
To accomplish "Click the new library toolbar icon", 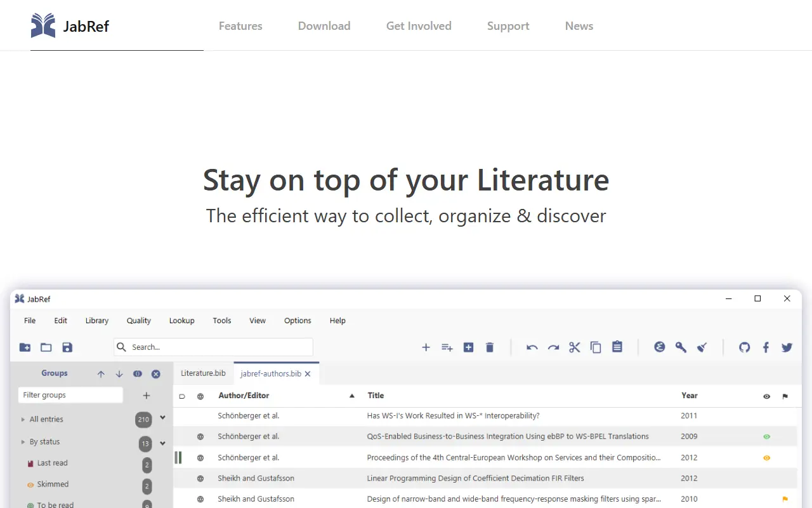I will [x=25, y=347].
